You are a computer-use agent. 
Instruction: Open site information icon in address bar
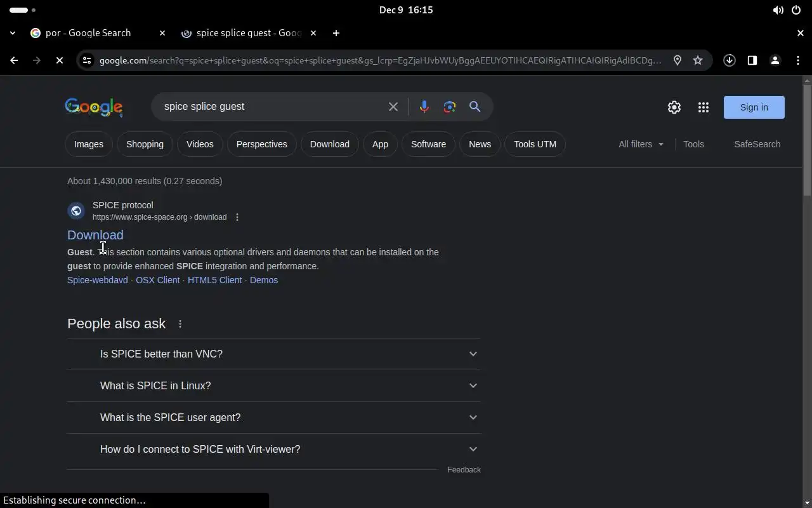click(87, 60)
